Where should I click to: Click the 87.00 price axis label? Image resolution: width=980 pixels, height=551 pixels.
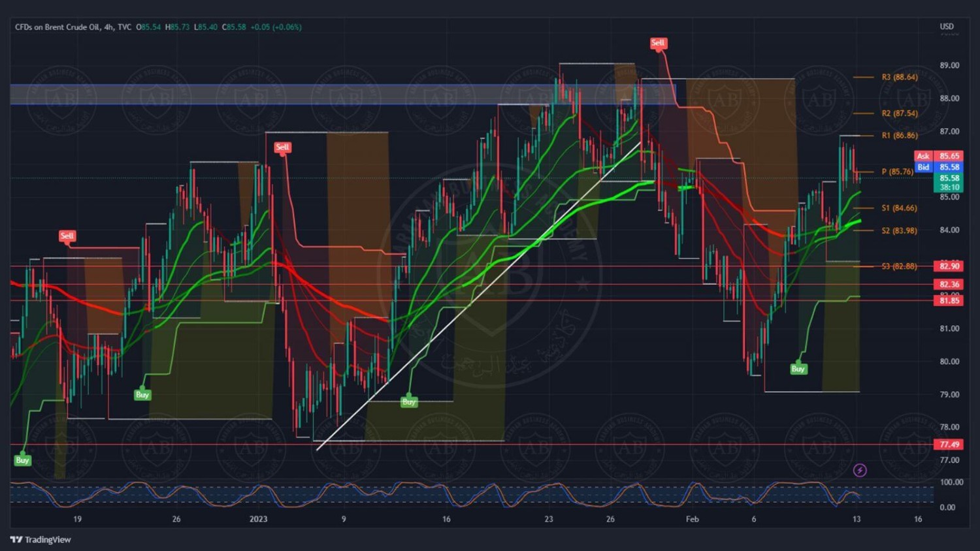(949, 131)
